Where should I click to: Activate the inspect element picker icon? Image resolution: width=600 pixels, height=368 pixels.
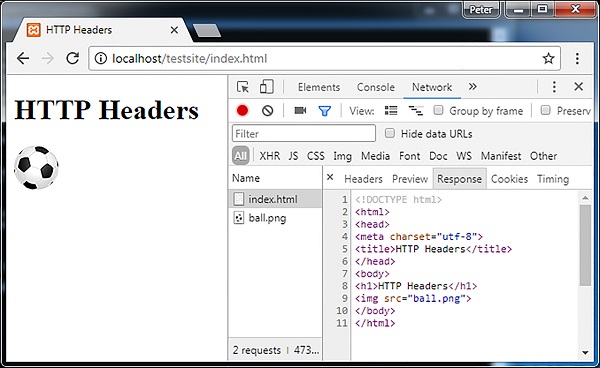pos(243,87)
